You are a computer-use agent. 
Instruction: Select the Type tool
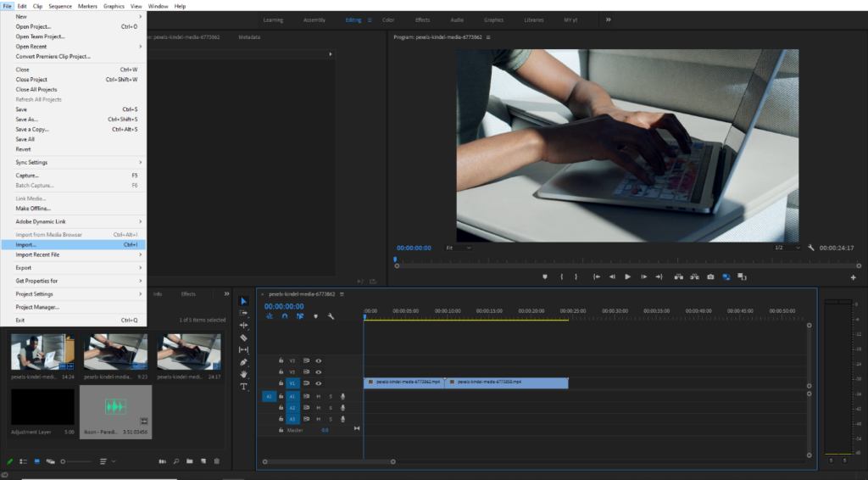(244, 387)
